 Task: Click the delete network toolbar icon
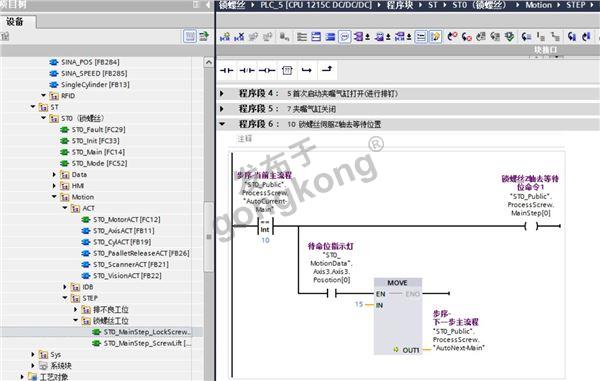coord(240,37)
